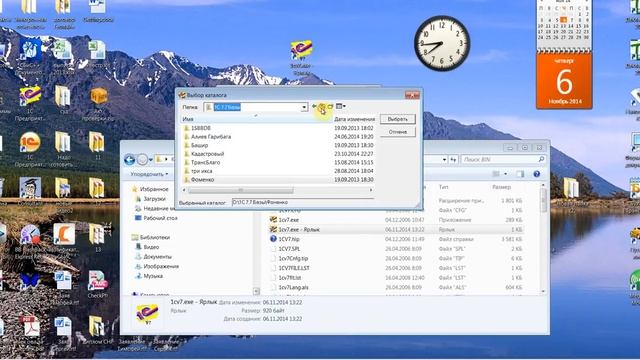Open the Упорядочить menu
The height and width of the screenshot is (360, 640).
pos(149,174)
